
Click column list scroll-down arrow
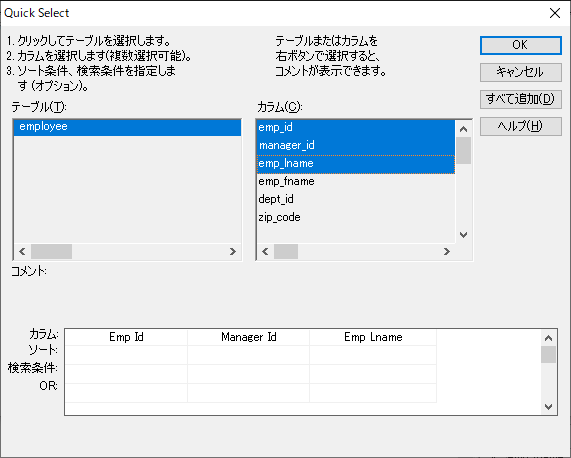click(x=463, y=235)
